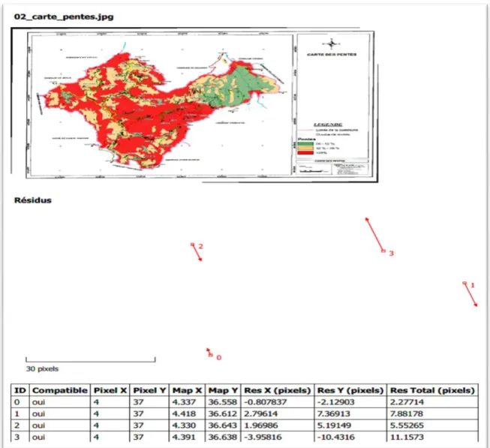Select residual point marker 3
The width and height of the screenshot is (490, 448).
pos(383,251)
